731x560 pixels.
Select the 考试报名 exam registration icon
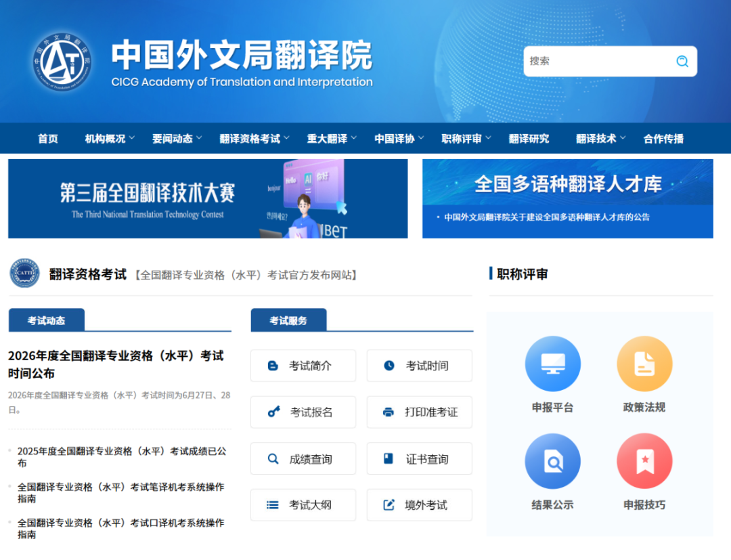[272, 412]
